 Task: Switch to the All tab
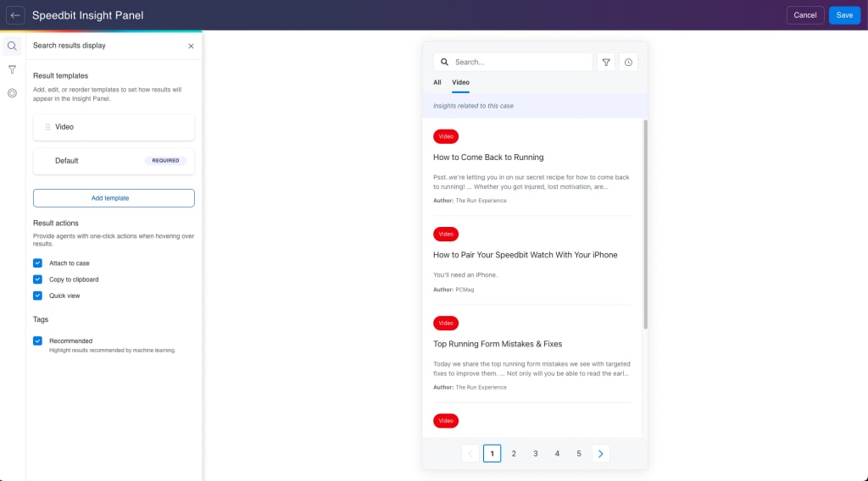pyautogui.click(x=437, y=83)
